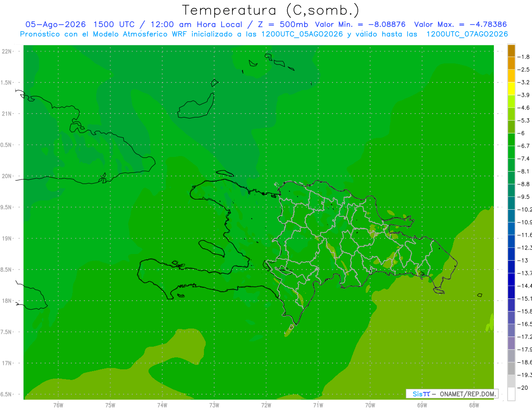
Task: Select the 'Z = 500mb' level label
Action: coord(282,24)
